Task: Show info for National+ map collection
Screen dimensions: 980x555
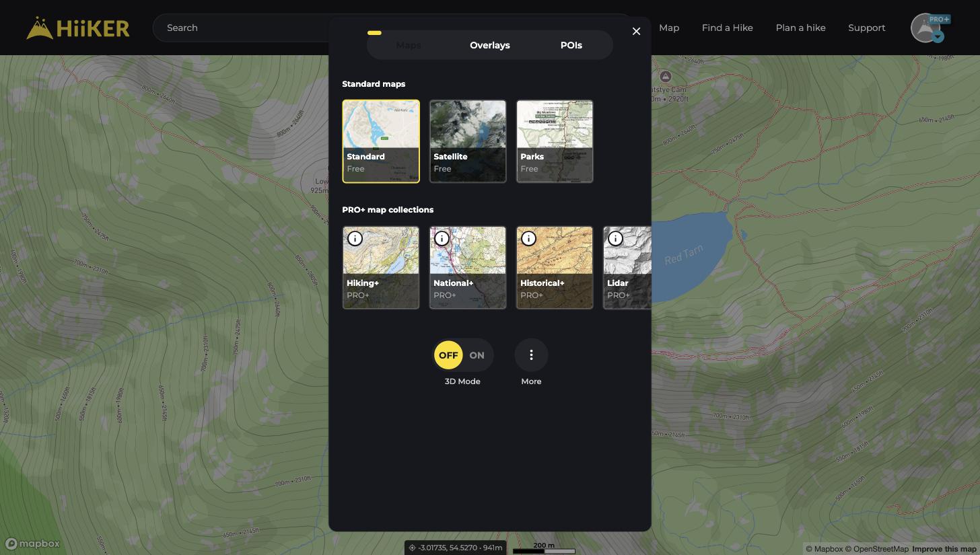Action: click(x=442, y=238)
